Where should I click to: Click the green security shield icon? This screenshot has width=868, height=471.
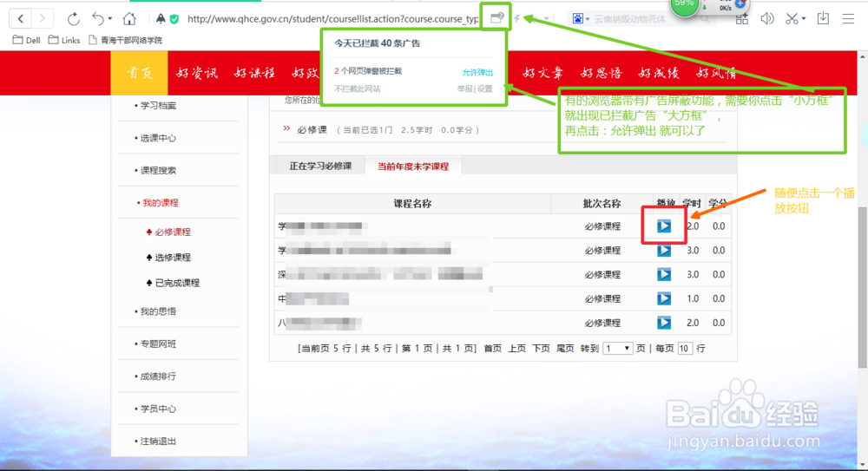coord(174,19)
